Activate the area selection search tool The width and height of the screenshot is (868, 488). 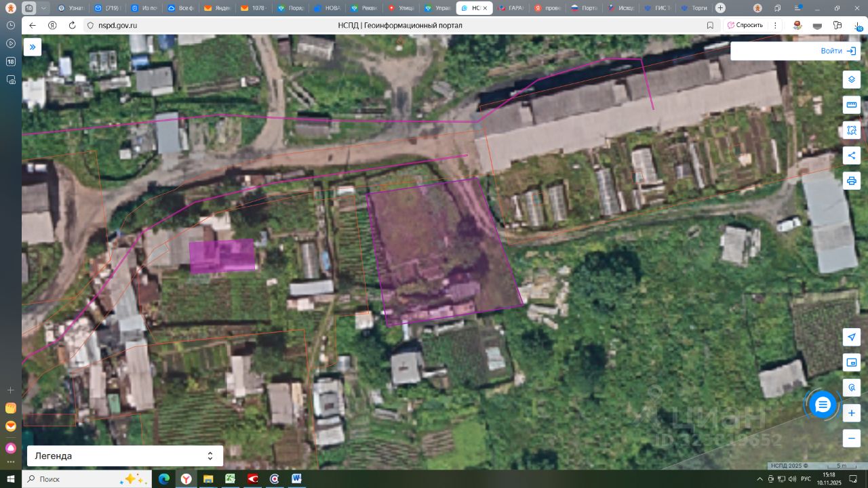tap(852, 130)
